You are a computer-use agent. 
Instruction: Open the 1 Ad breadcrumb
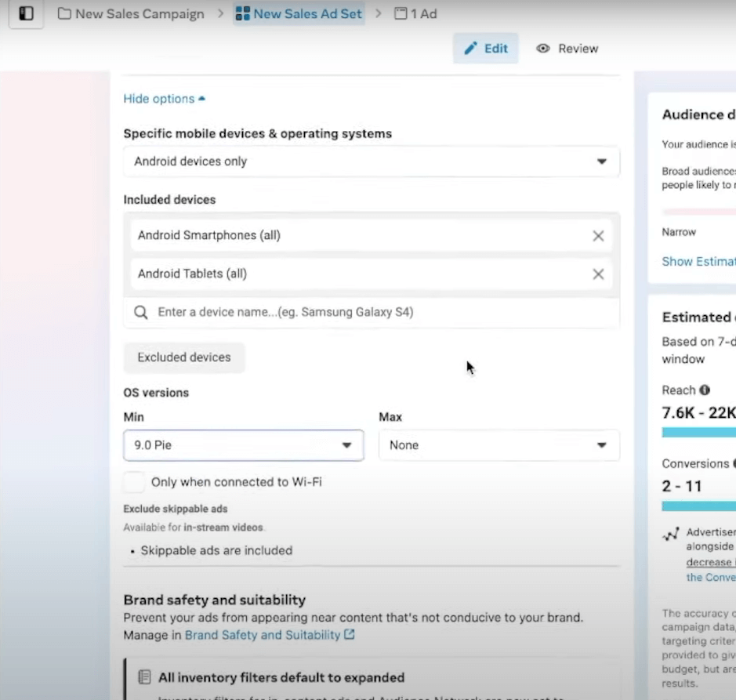click(415, 14)
